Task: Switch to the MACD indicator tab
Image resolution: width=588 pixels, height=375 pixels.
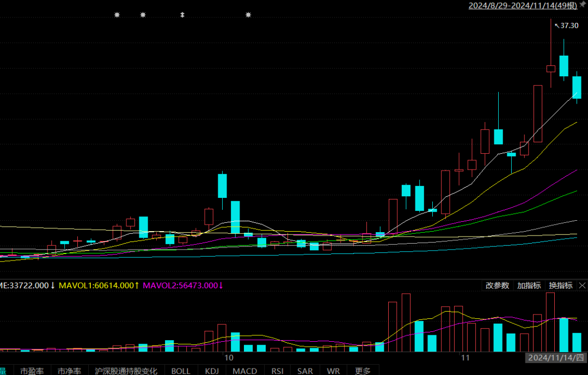Action: 245,371
